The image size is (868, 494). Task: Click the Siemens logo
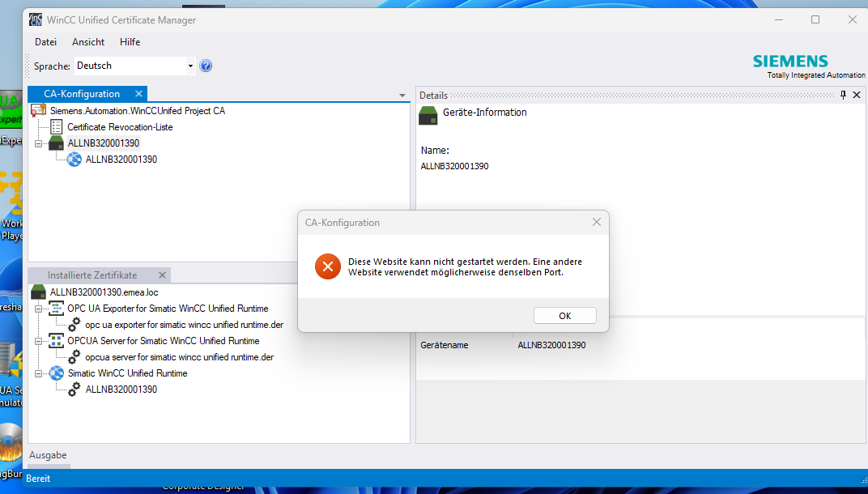tap(790, 61)
